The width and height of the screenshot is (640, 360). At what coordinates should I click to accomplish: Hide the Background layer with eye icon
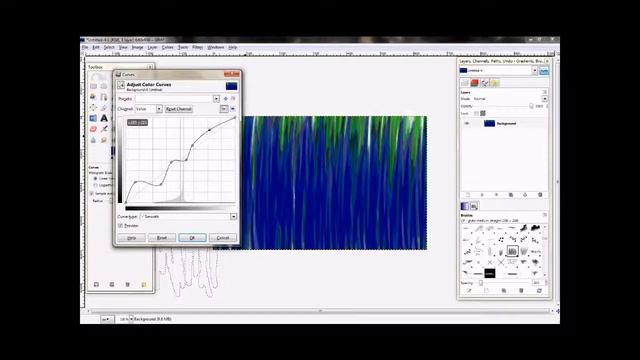click(467, 123)
